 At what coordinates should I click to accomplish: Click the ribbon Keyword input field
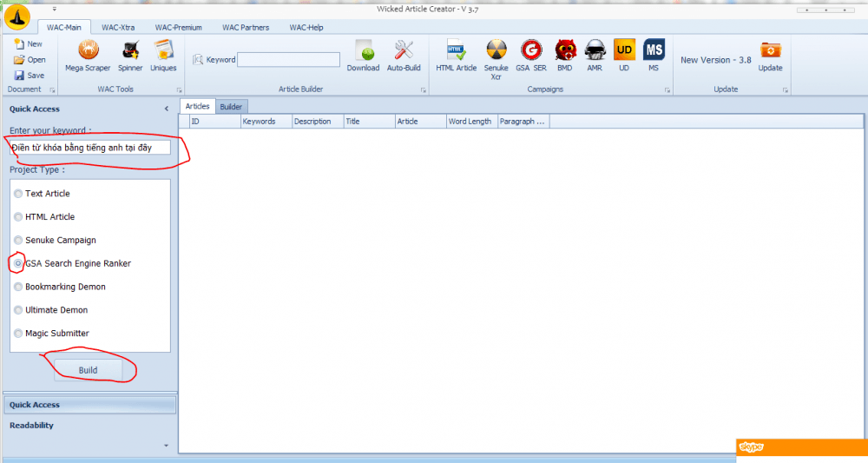click(288, 60)
